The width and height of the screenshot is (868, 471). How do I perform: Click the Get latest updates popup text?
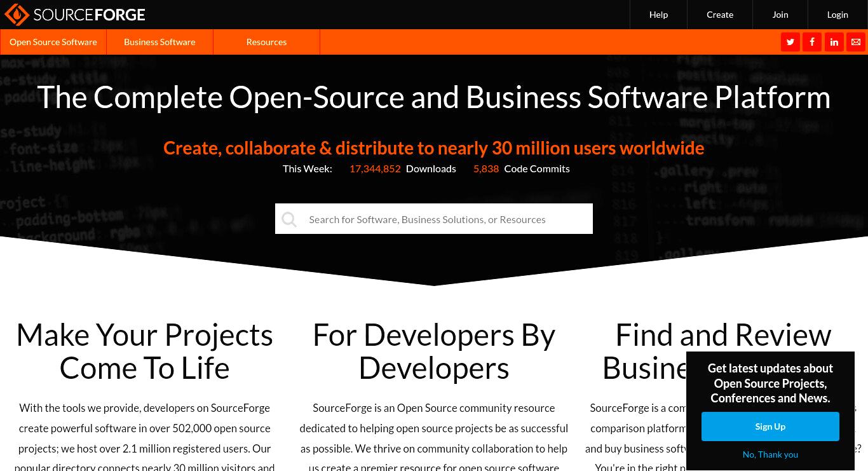click(x=770, y=383)
